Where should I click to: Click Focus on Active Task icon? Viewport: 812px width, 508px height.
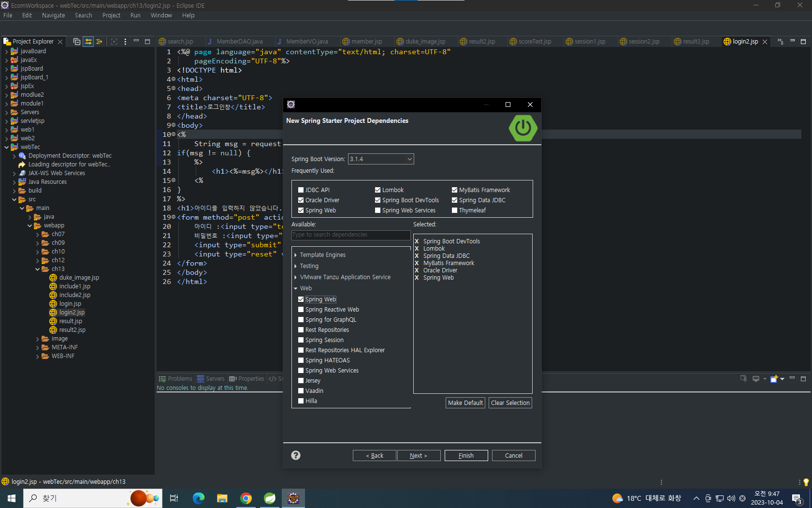(x=114, y=42)
